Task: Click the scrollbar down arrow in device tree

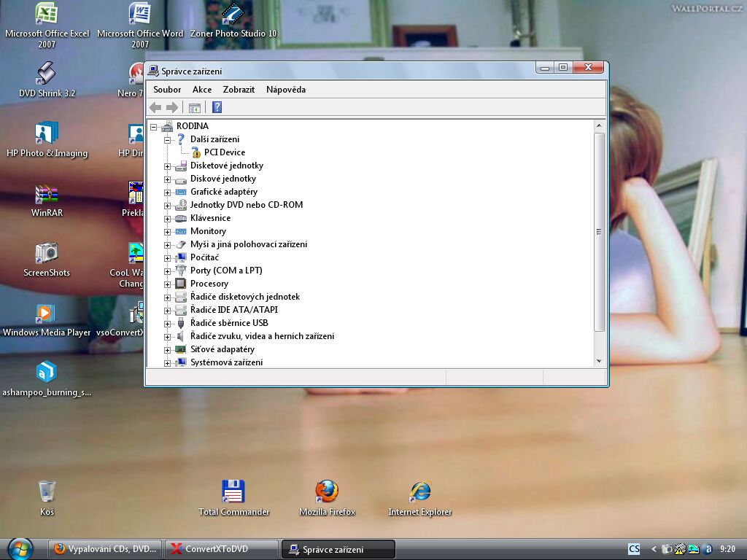Action: coord(599,361)
